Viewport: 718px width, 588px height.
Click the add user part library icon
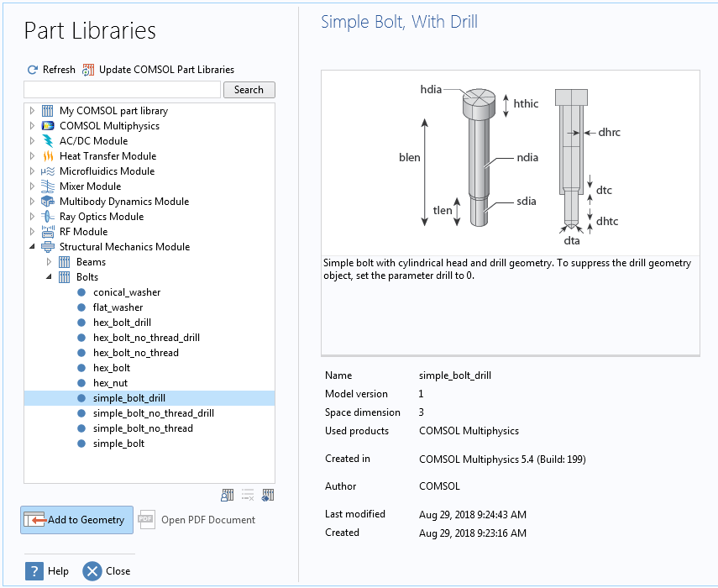pos(227,495)
